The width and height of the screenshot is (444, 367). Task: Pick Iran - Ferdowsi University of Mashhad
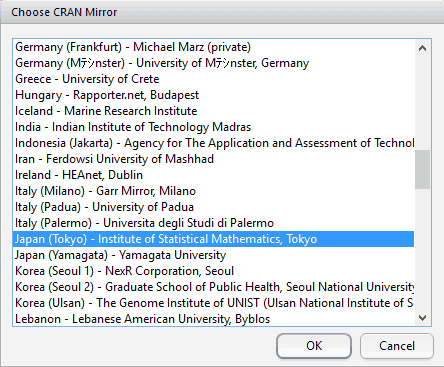pos(213,159)
